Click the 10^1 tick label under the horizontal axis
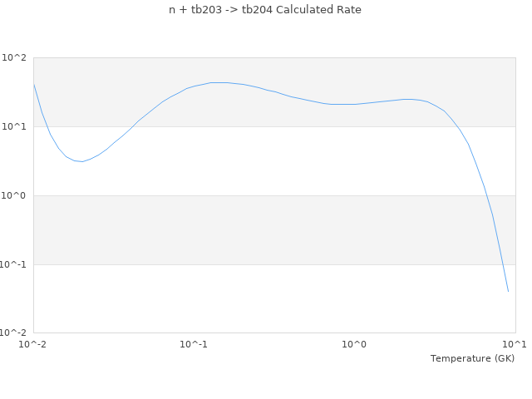Viewport: 532px width, 399px height. click(x=515, y=344)
